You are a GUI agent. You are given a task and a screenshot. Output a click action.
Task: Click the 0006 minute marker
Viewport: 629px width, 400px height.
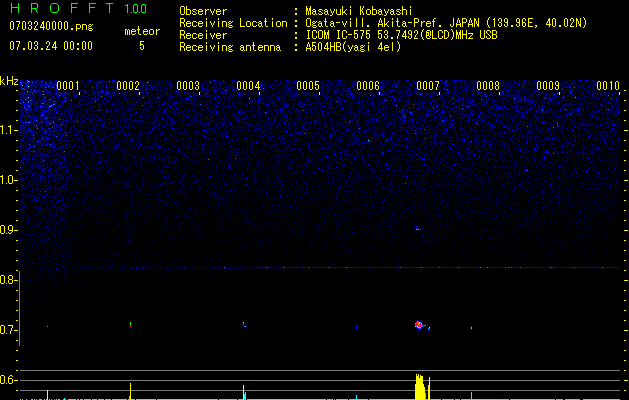pos(368,86)
